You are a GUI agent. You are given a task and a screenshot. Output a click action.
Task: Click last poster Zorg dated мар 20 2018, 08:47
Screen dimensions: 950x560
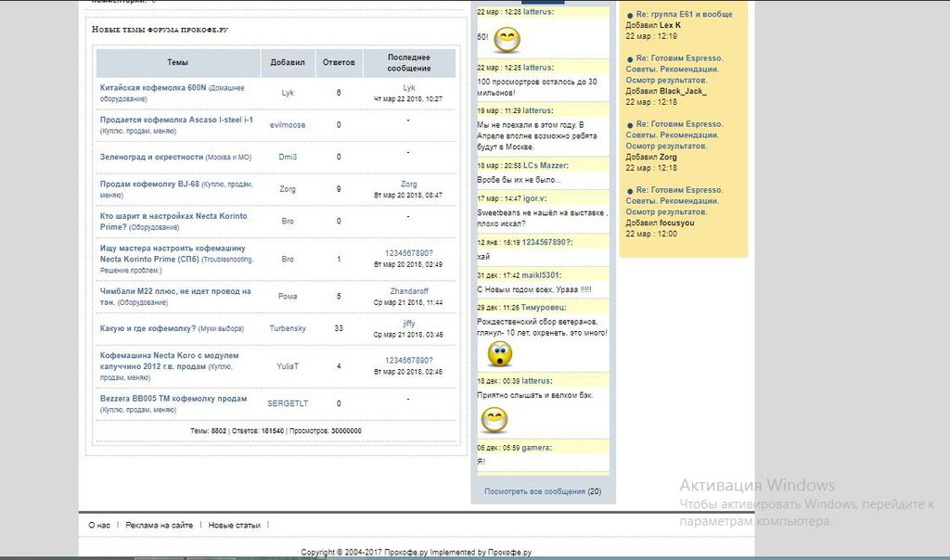[409, 185]
